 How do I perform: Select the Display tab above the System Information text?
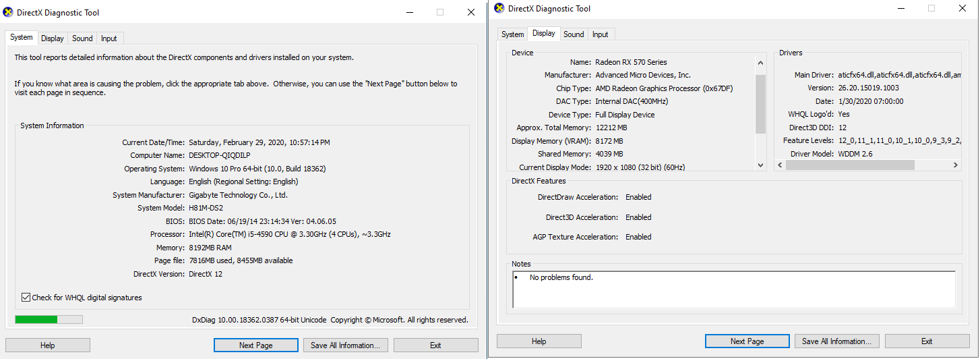click(x=53, y=38)
